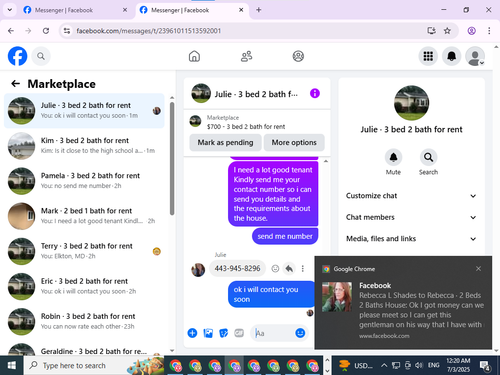Image resolution: width=500 pixels, height=375 pixels.
Task: Open the Kim - 3 bed 2 bath conversation
Action: pos(84,146)
